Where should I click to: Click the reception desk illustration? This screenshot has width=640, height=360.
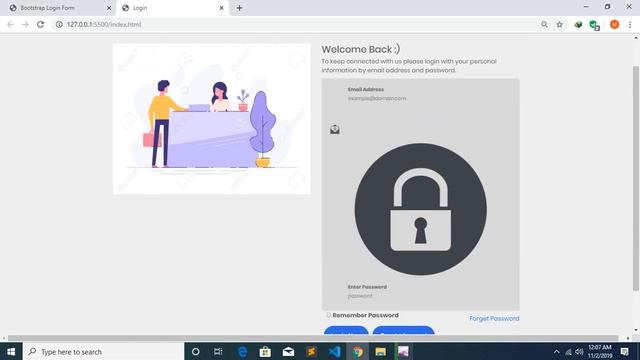pos(211,119)
